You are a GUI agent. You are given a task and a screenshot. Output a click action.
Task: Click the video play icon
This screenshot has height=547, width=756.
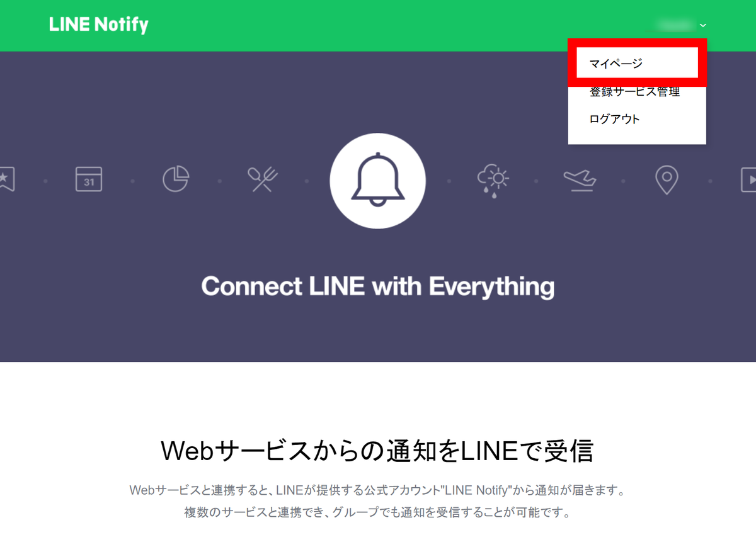tap(748, 180)
